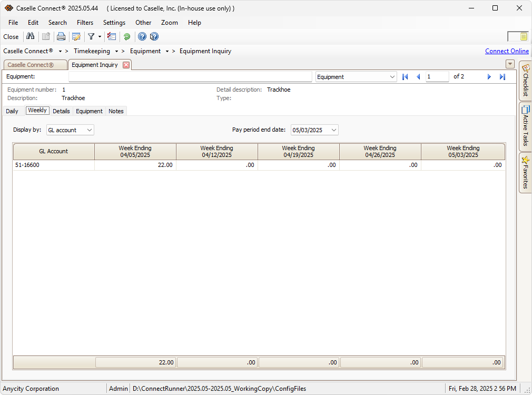
Task: Open the Checklist side panel
Action: 525,81
